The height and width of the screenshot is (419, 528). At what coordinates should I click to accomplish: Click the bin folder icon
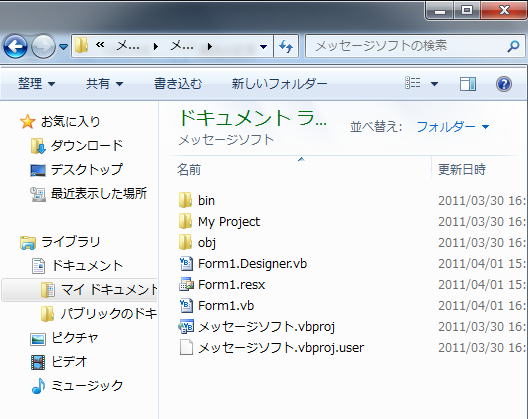(185, 200)
